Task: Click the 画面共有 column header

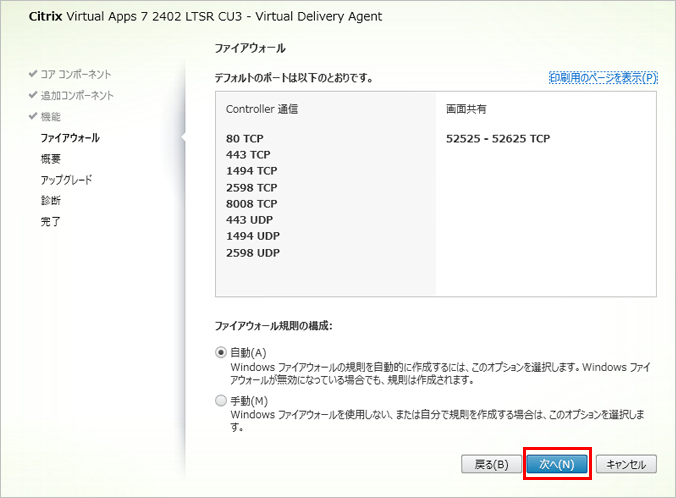Action: click(x=466, y=108)
